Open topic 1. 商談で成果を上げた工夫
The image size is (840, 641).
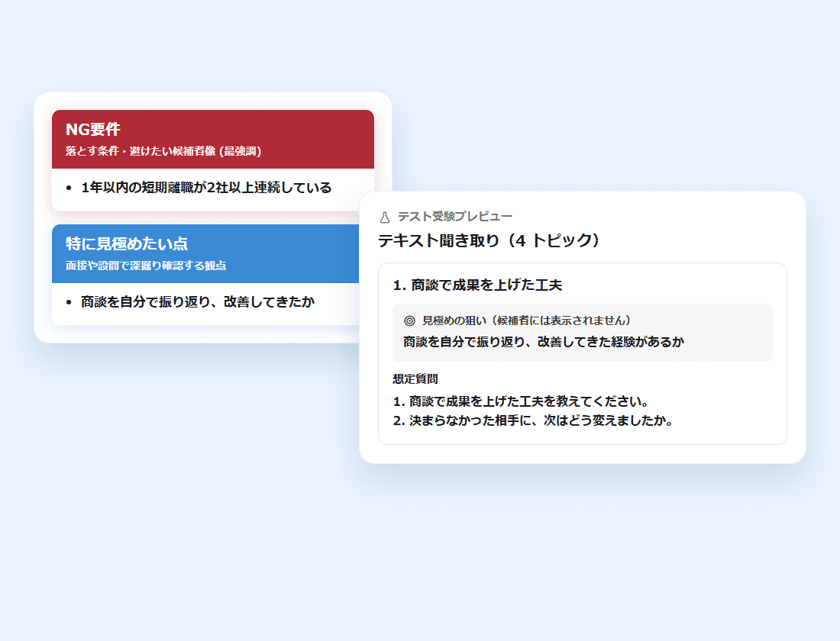coord(477,285)
